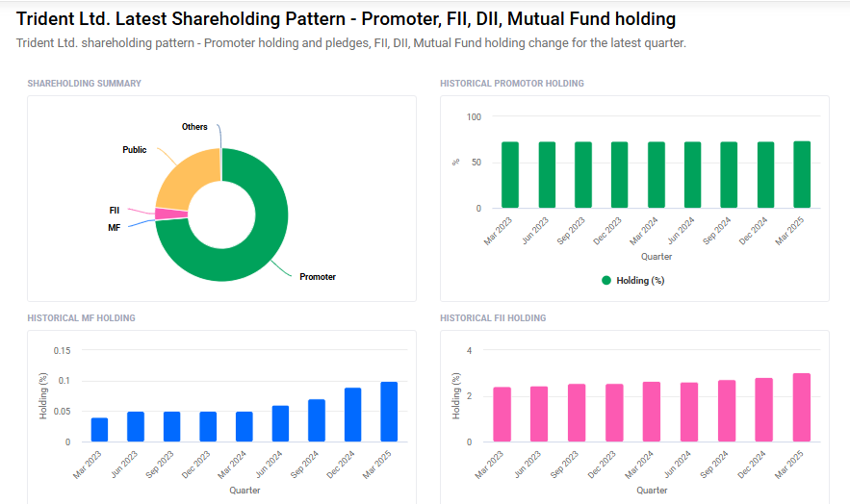Click Dec 2024 bar in MF holding chart

[353, 415]
